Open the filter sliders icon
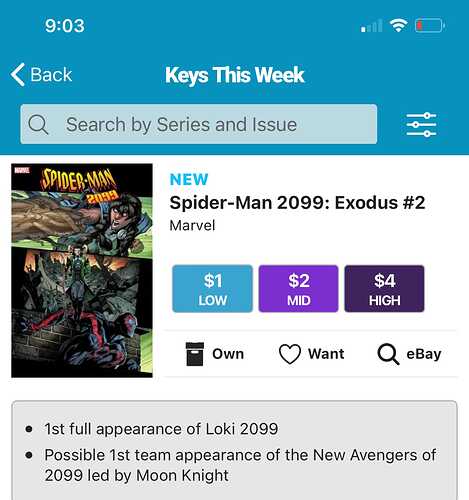This screenshot has width=469, height=500. pos(421,125)
